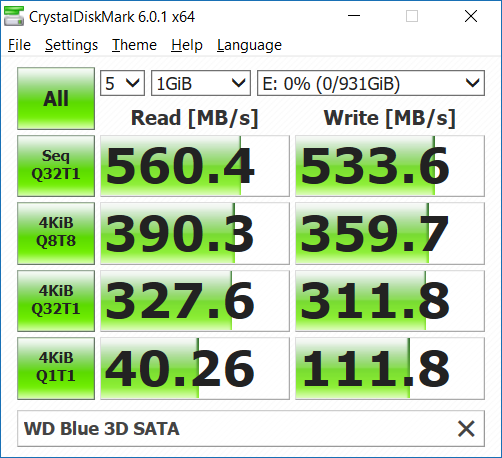Click the 4KiB Q1T1 write result 111.8
The height and width of the screenshot is (458, 502).
pyautogui.click(x=390, y=368)
